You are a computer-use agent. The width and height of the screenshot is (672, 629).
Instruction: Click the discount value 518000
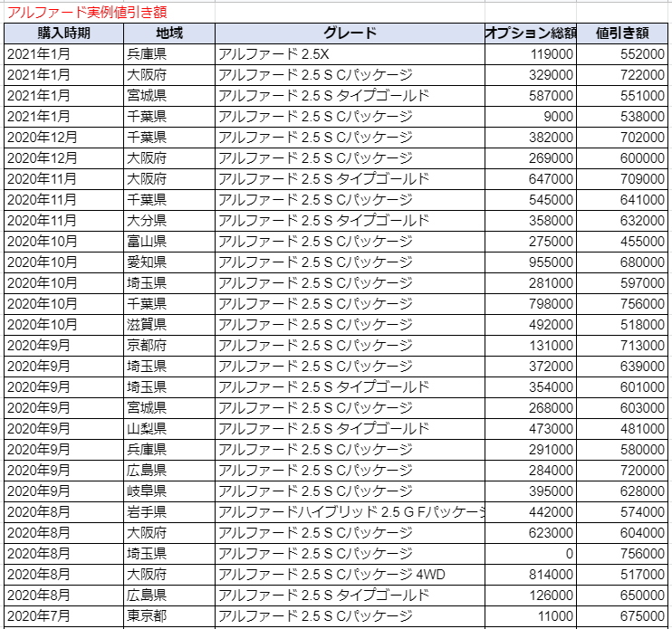click(x=622, y=325)
